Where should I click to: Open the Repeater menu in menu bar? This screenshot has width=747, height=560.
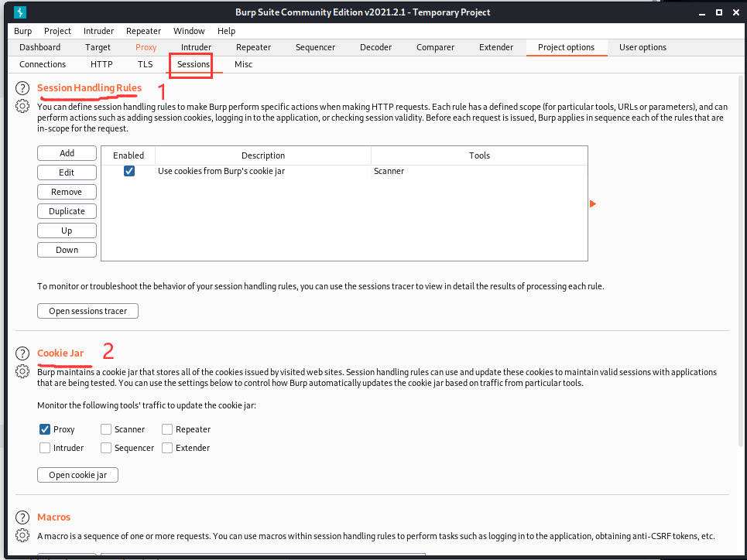(x=143, y=31)
